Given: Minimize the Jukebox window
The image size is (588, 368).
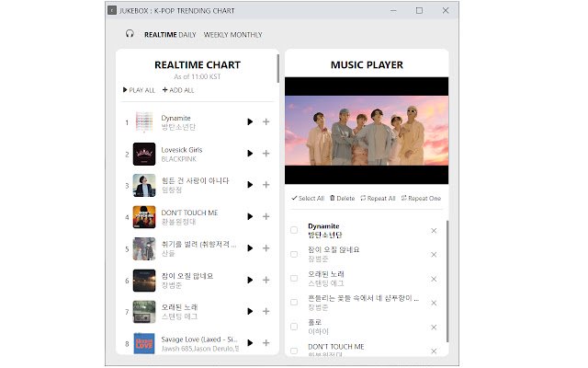Looking at the screenshot, I should point(393,10).
